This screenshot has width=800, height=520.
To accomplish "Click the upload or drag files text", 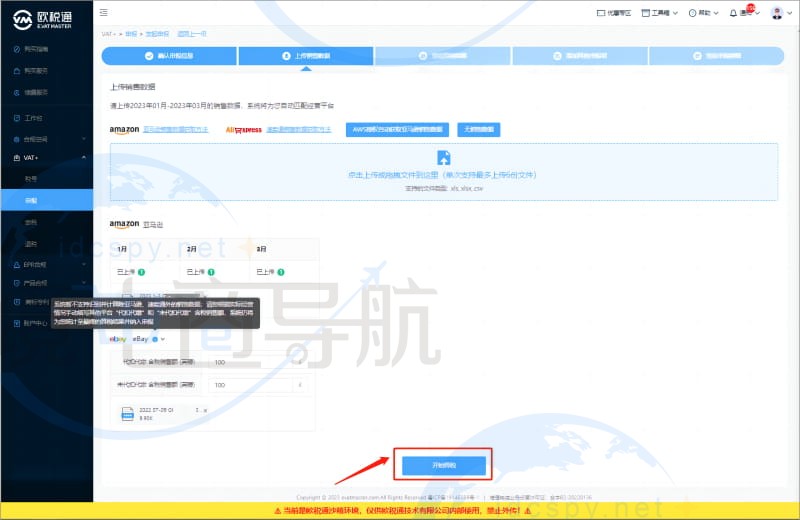I will [x=442, y=175].
